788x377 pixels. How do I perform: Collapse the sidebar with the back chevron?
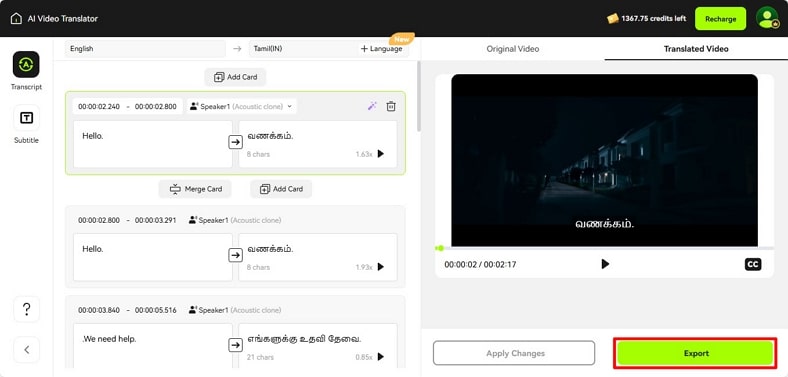pyautogui.click(x=27, y=349)
